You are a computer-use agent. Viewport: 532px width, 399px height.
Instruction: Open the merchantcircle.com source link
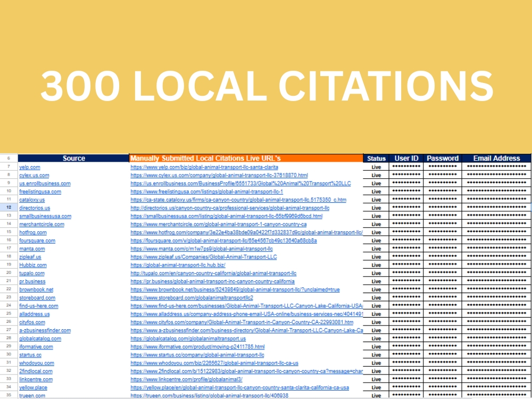point(41,225)
